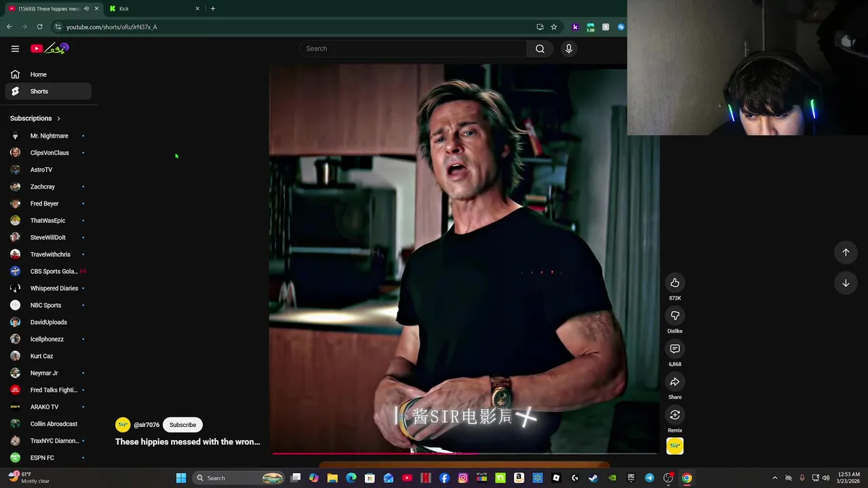Open Steam from the taskbar
Image resolution: width=868 pixels, height=488 pixels.
593,478
